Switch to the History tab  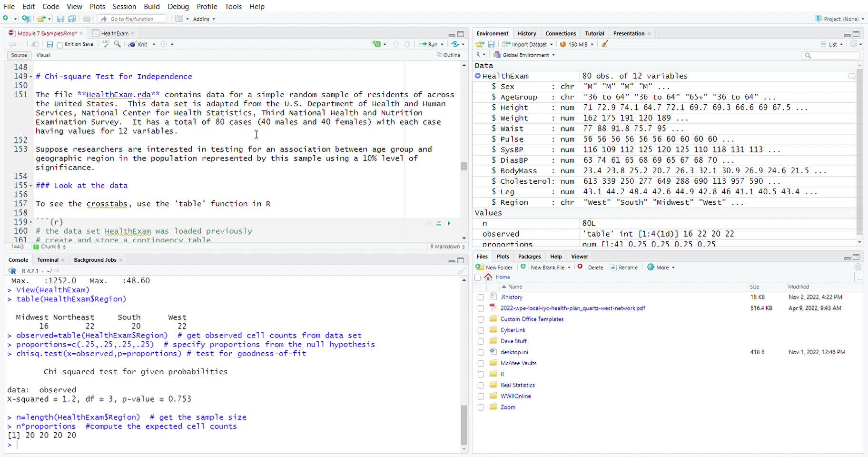(x=527, y=33)
